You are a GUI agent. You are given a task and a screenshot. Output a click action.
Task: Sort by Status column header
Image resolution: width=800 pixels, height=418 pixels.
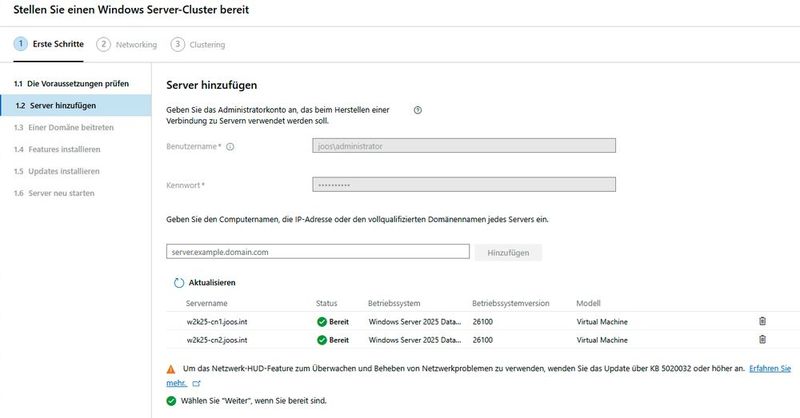(327, 303)
